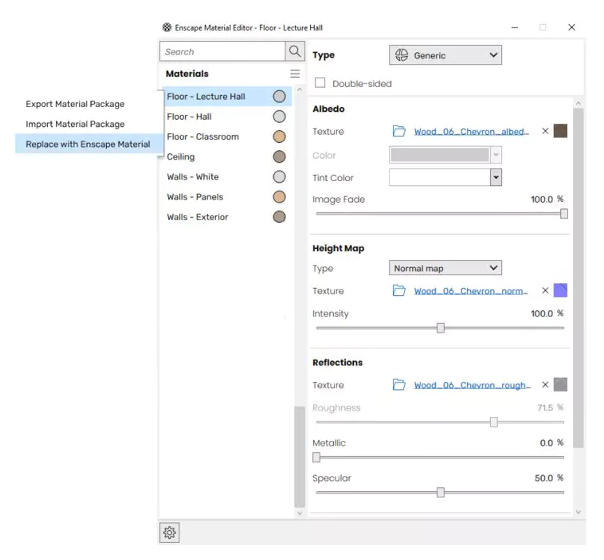Screen dimensions: 604x560
Task: Click materials list scrollbar thumb
Action: pos(300,457)
